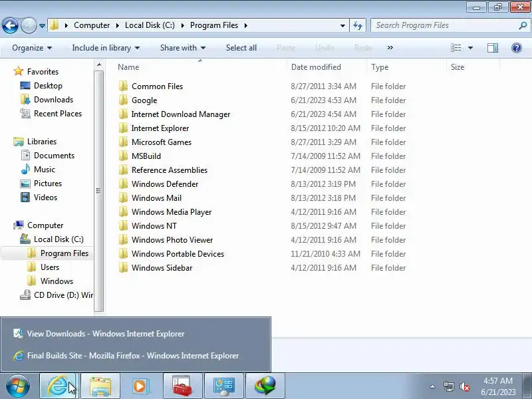Open Desktop in the navigation pane

(x=41, y=86)
